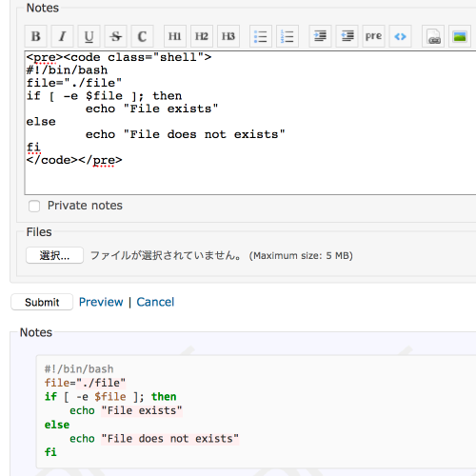Insert Heading 2 markup
476x476 pixels.
(x=202, y=36)
